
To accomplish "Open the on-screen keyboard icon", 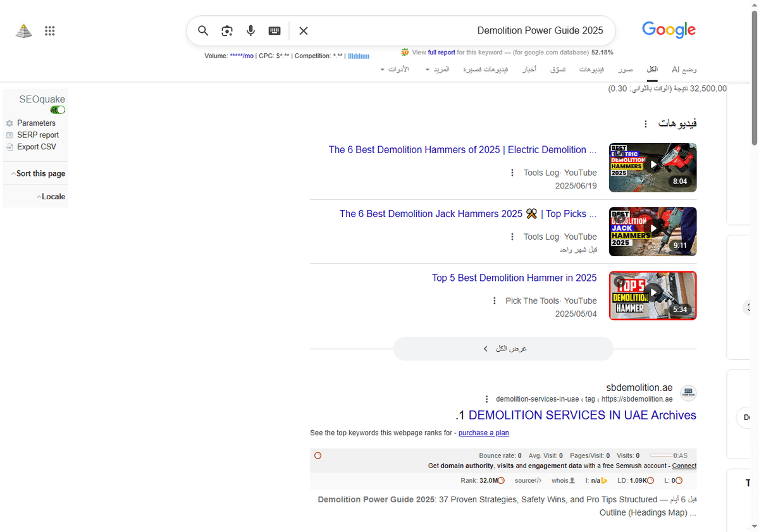I will 274,30.
